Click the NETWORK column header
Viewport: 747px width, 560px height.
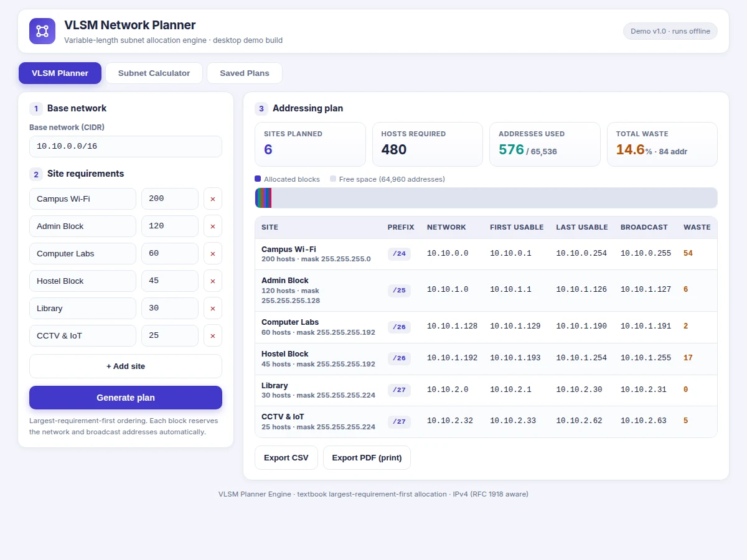coord(446,227)
